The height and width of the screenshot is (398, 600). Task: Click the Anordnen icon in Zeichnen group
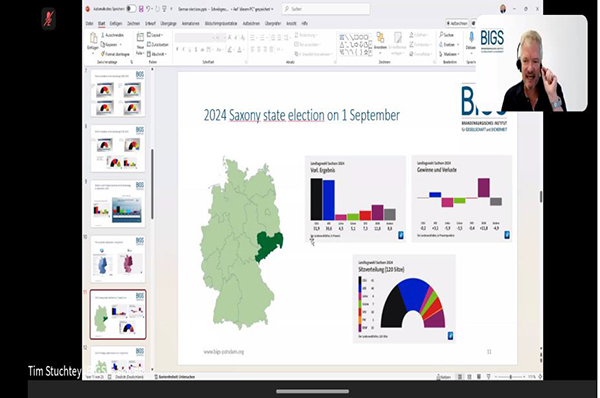pos(380,38)
